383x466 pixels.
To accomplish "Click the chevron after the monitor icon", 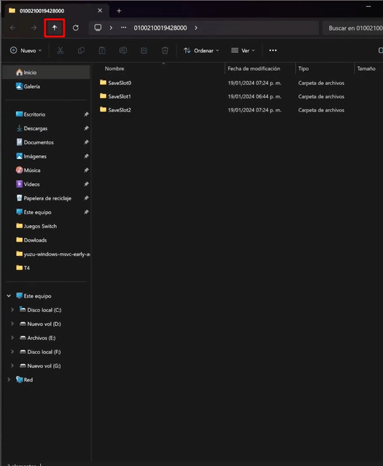I will pyautogui.click(x=111, y=28).
